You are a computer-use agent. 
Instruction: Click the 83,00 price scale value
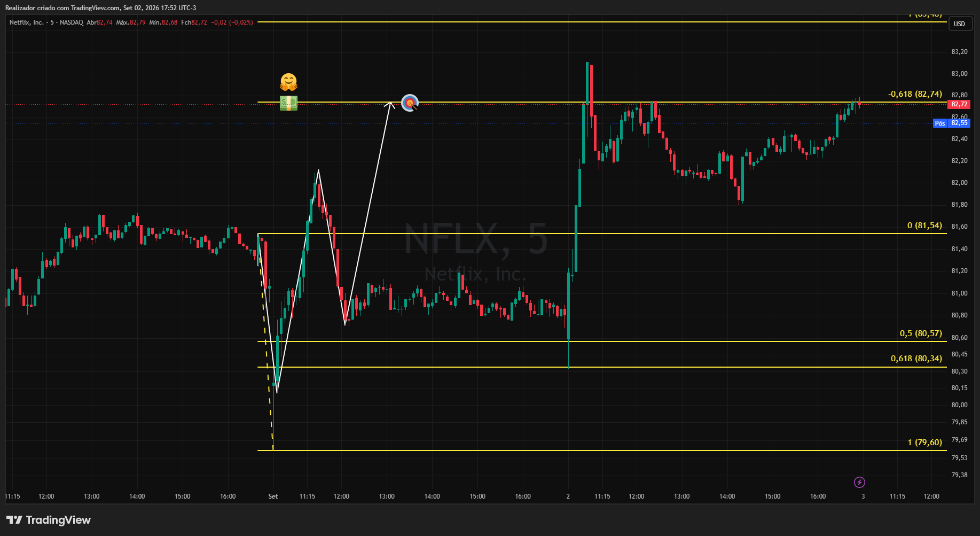click(x=959, y=74)
